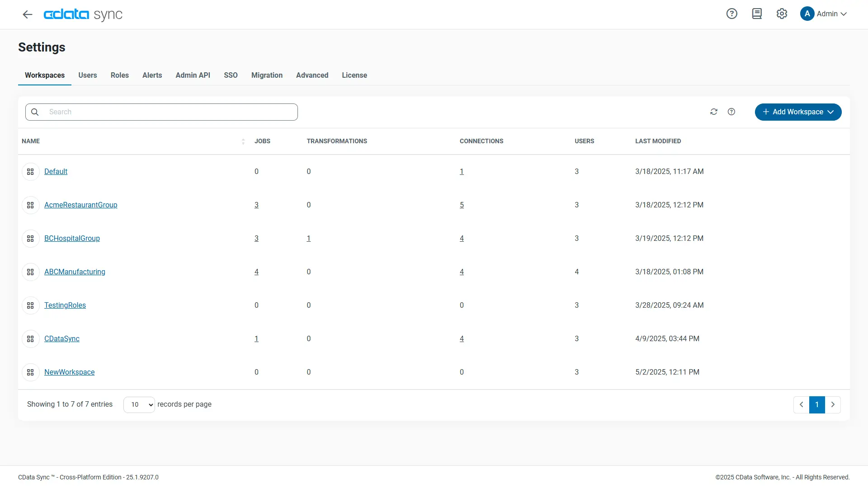This screenshot has height=488, width=868.
Task: Switch to the Users tab
Action: [x=87, y=75]
